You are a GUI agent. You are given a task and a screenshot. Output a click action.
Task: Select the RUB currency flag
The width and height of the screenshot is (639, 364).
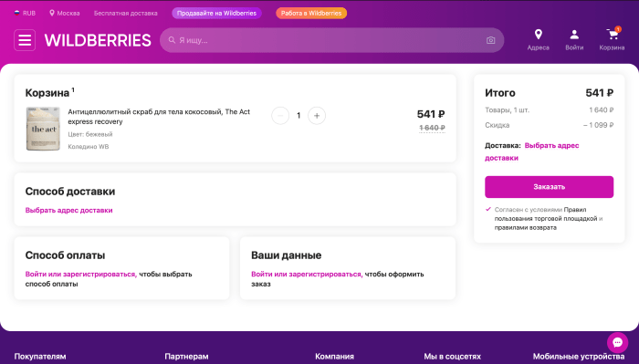pyautogui.click(x=17, y=13)
